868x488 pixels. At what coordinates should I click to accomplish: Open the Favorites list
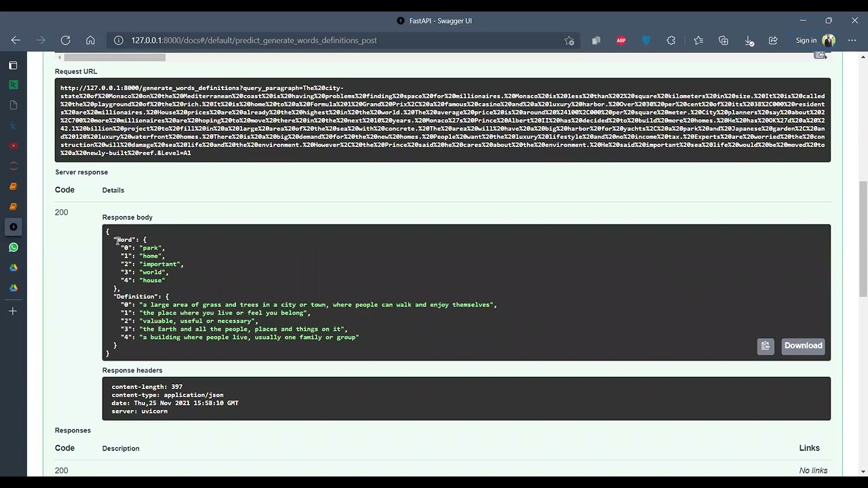coord(698,40)
